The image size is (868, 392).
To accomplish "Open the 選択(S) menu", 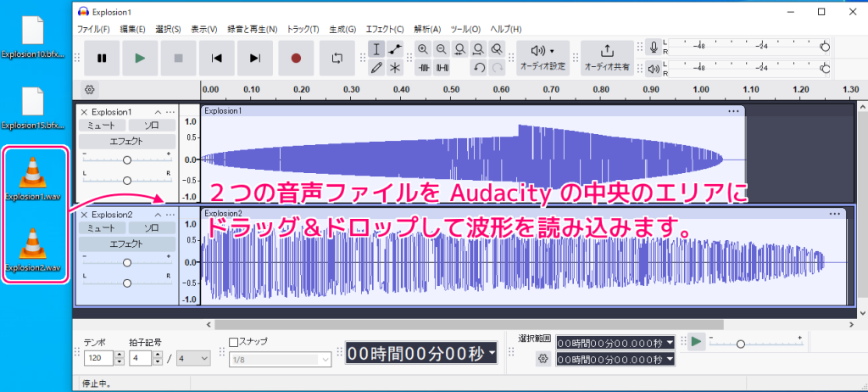I will point(169,29).
